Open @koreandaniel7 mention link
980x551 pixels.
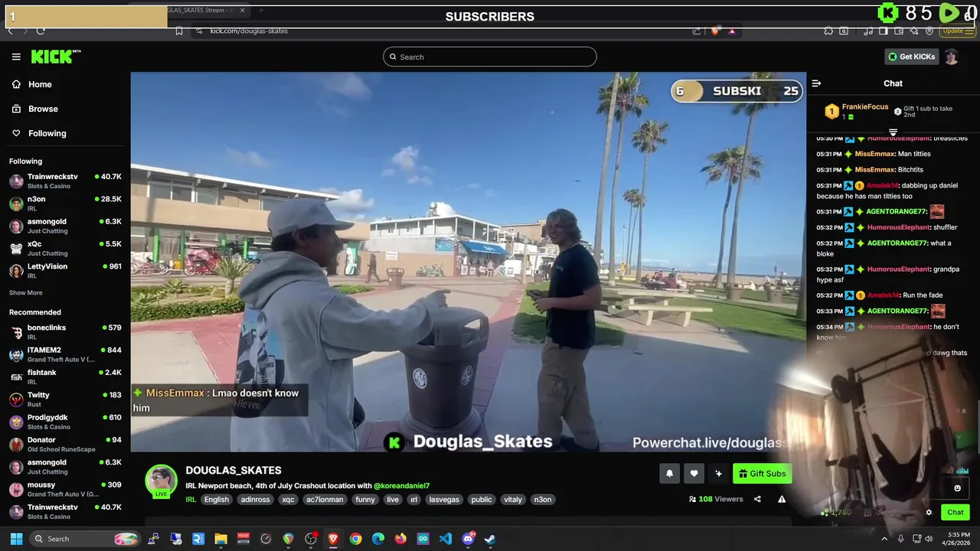pos(401,486)
